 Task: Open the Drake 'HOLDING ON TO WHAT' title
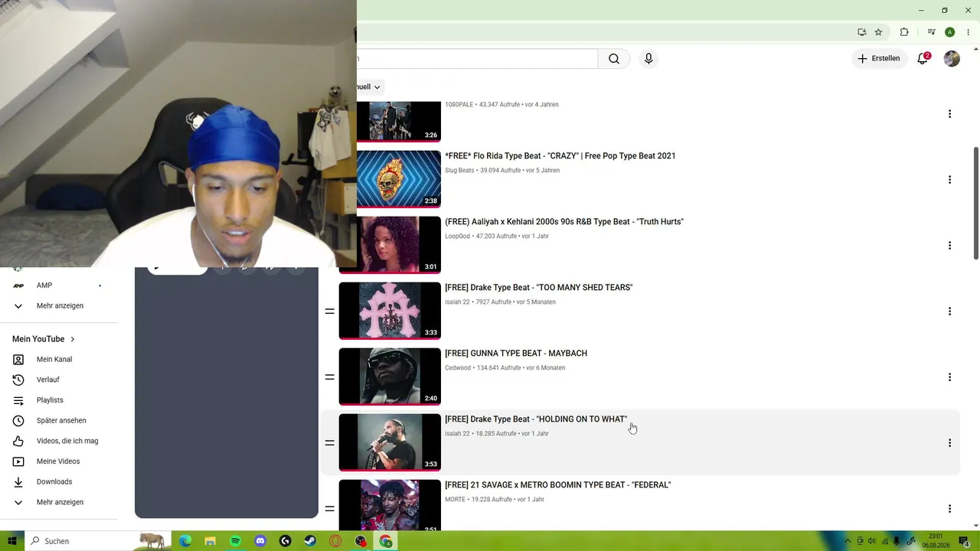[536, 419]
